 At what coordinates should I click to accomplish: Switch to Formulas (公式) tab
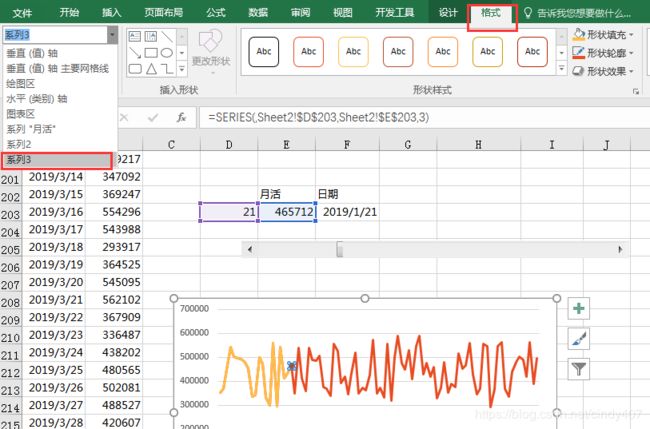[216, 12]
